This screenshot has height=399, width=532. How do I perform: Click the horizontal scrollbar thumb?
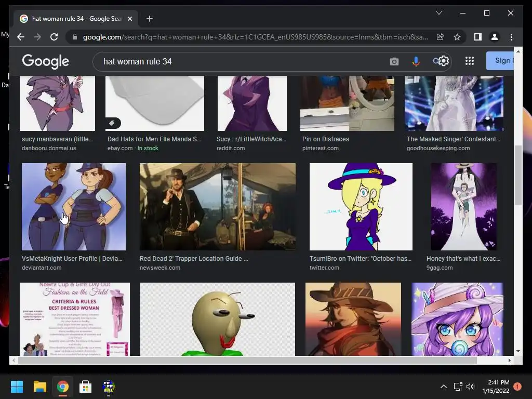tap(247, 361)
